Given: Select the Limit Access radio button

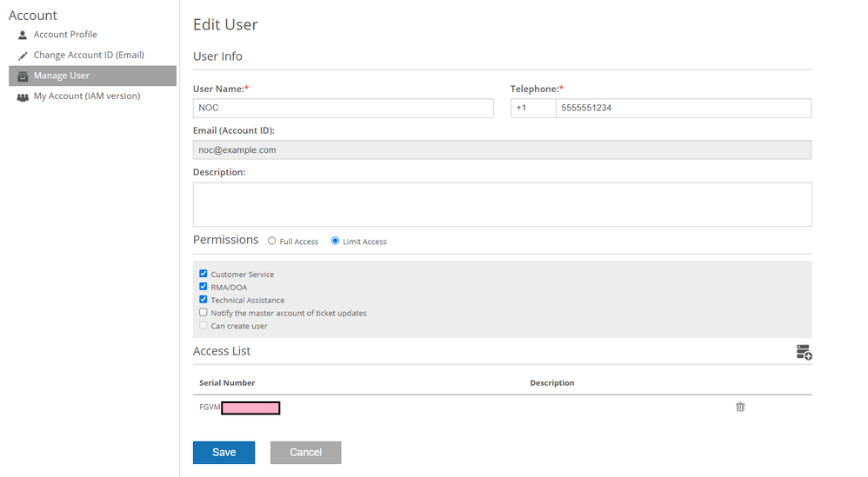Looking at the screenshot, I should click(x=336, y=241).
